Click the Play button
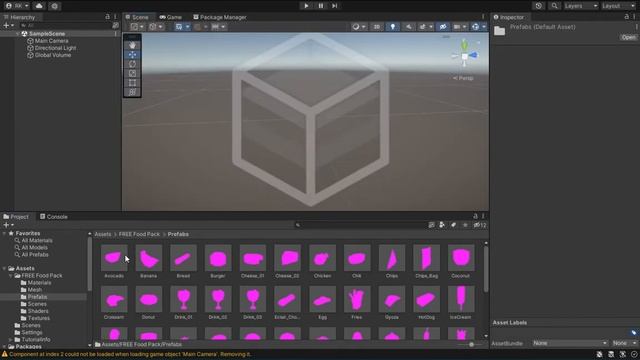The width and height of the screenshot is (640, 360). 306,6
